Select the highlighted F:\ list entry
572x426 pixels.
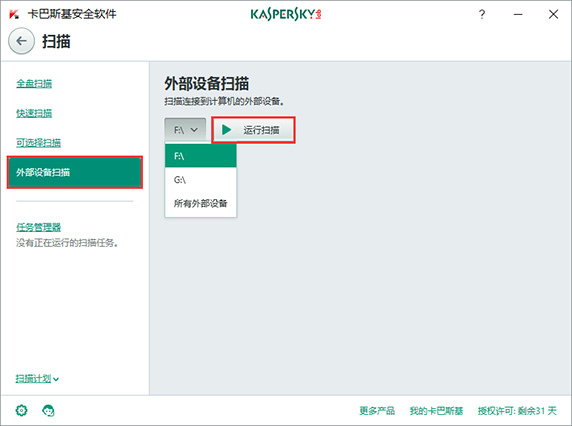(201, 156)
